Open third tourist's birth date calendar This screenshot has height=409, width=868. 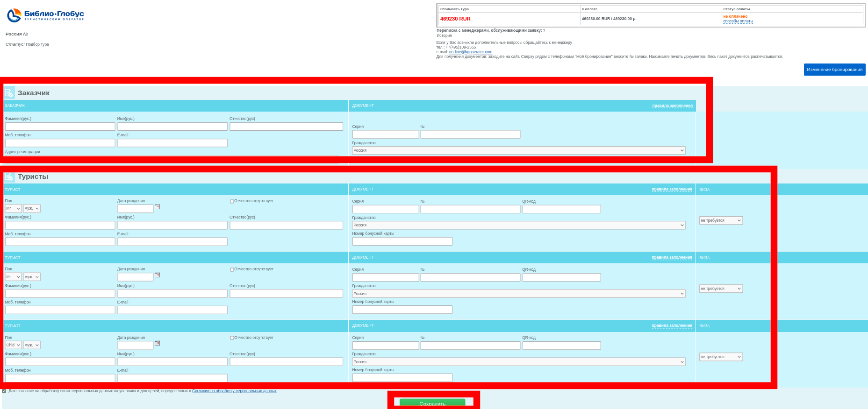pos(158,343)
